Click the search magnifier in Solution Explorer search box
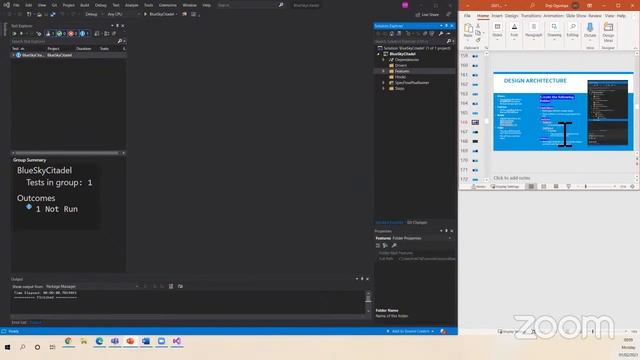640x360 pixels. (x=449, y=41)
